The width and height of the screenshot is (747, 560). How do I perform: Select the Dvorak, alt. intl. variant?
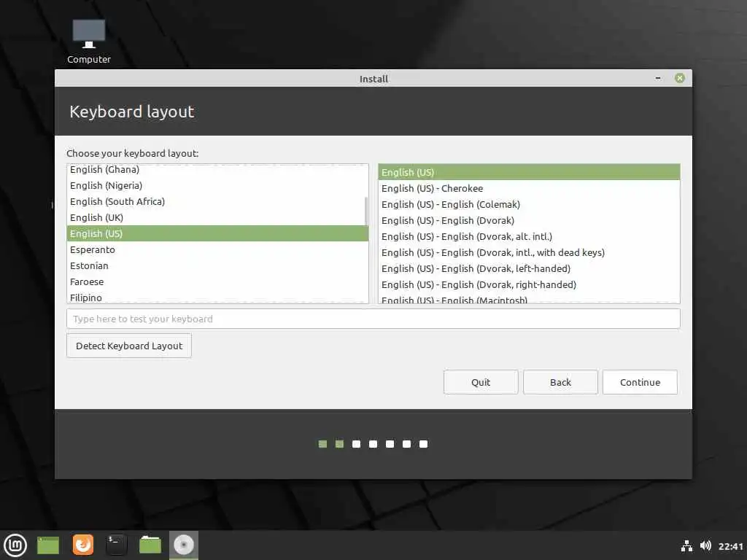[x=529, y=236]
